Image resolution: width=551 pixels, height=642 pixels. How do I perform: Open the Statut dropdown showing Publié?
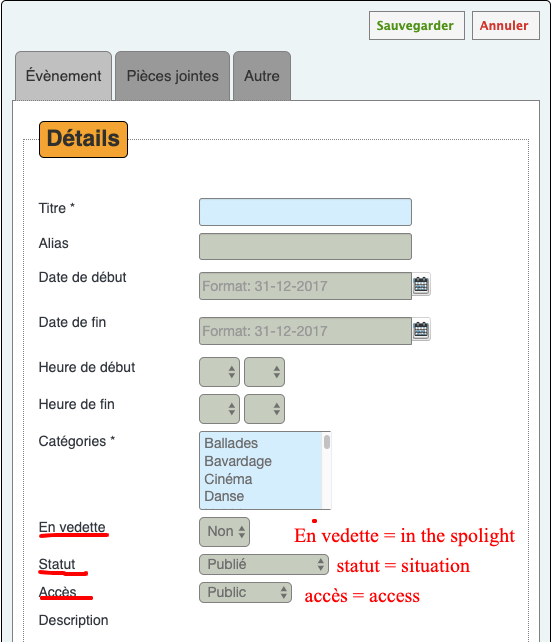click(264, 564)
